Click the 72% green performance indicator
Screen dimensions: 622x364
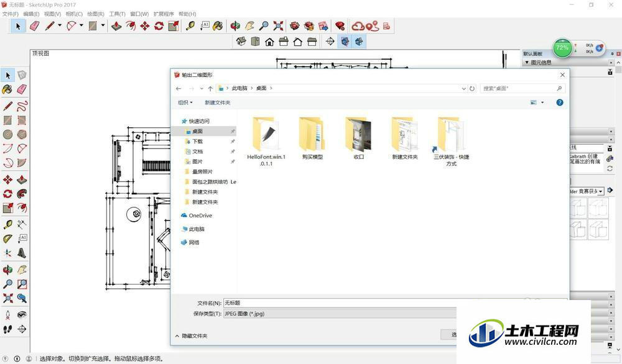[x=562, y=48]
